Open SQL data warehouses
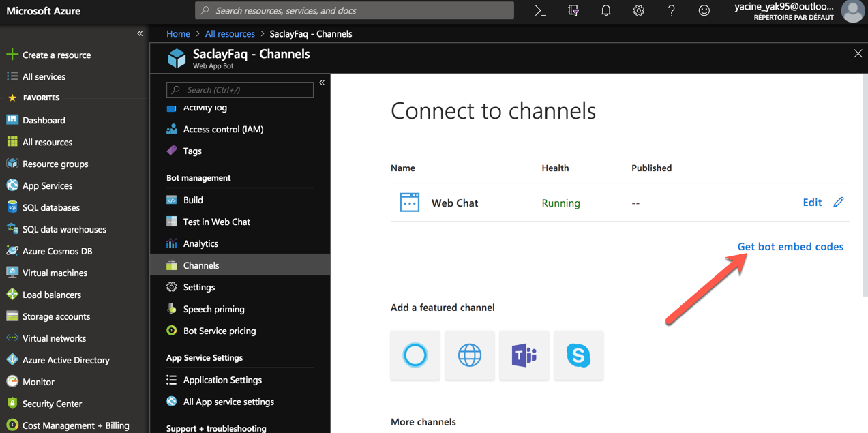The image size is (868, 433). (57, 229)
